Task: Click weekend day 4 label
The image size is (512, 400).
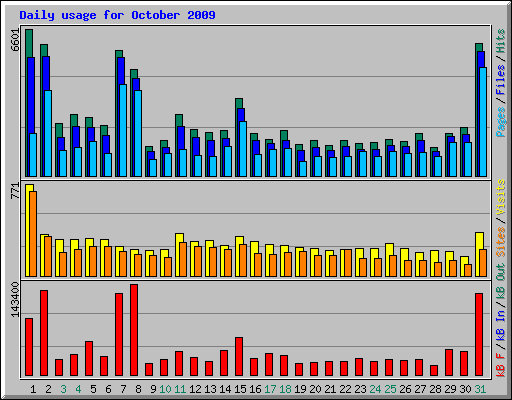Action: click(x=78, y=389)
